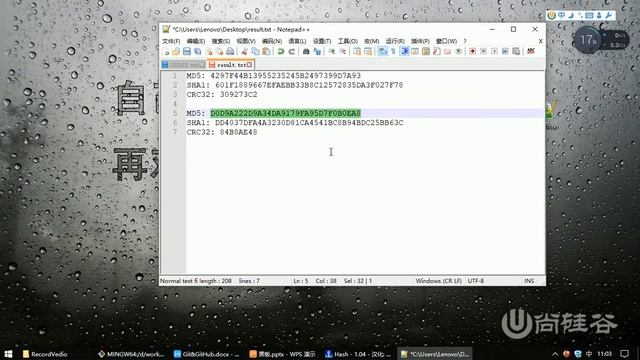Print the document via printer icon
This screenshot has height=360, width=640.
(x=230, y=51)
